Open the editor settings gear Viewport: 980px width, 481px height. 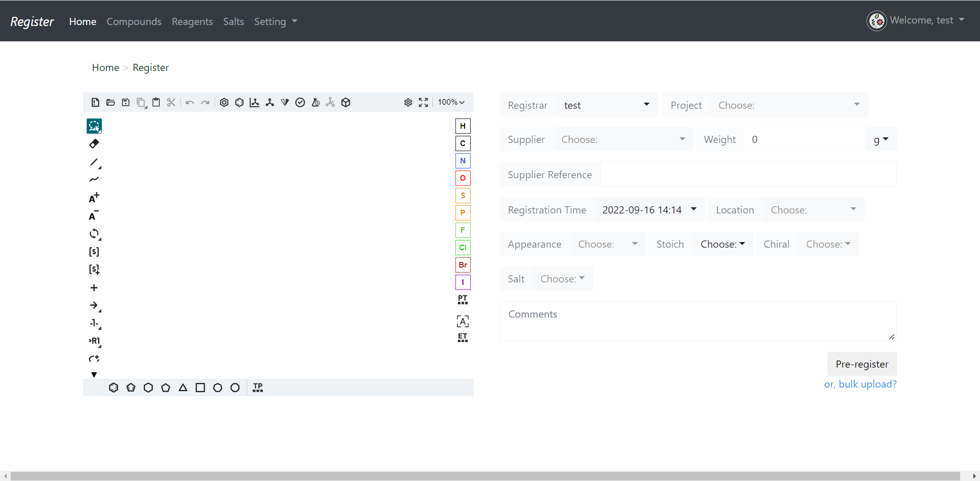(x=408, y=103)
